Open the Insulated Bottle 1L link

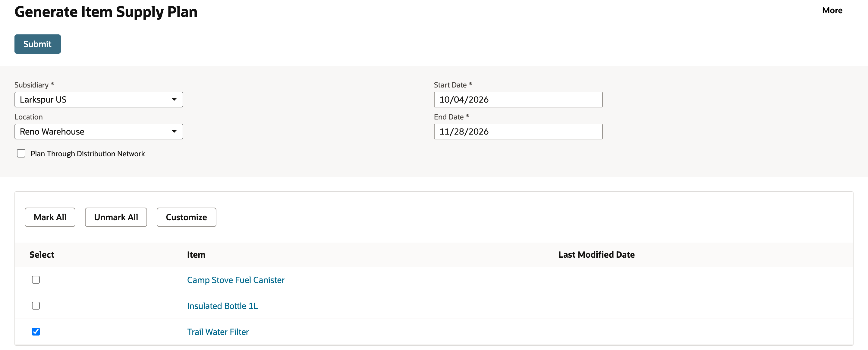222,306
